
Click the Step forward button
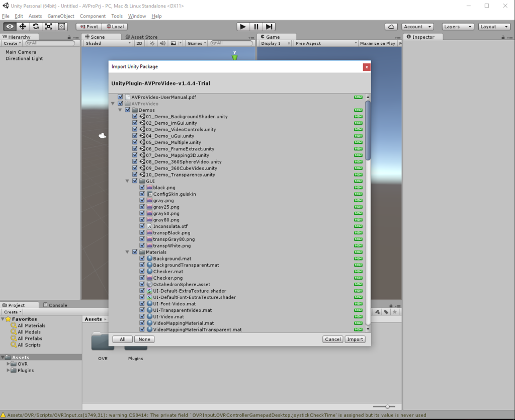[269, 27]
